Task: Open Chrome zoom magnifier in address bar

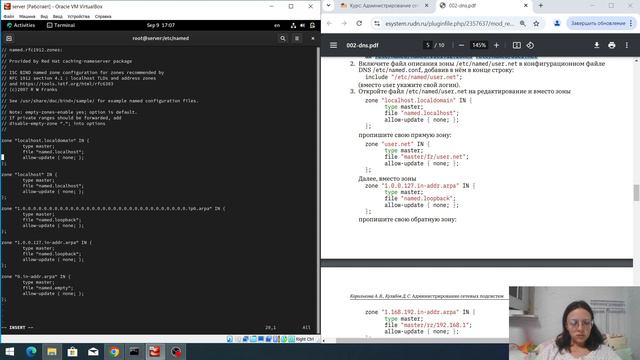Action: (523, 23)
